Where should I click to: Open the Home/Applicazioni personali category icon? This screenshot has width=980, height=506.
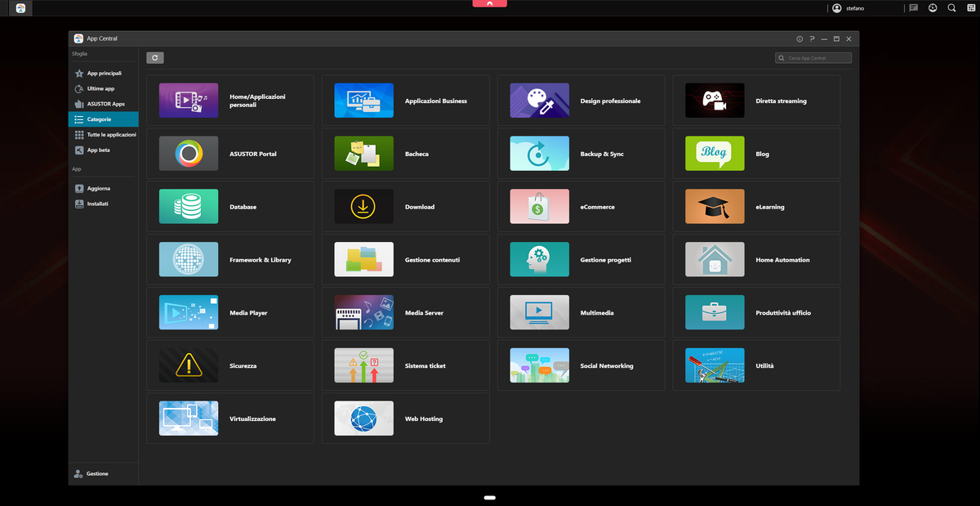(189, 101)
